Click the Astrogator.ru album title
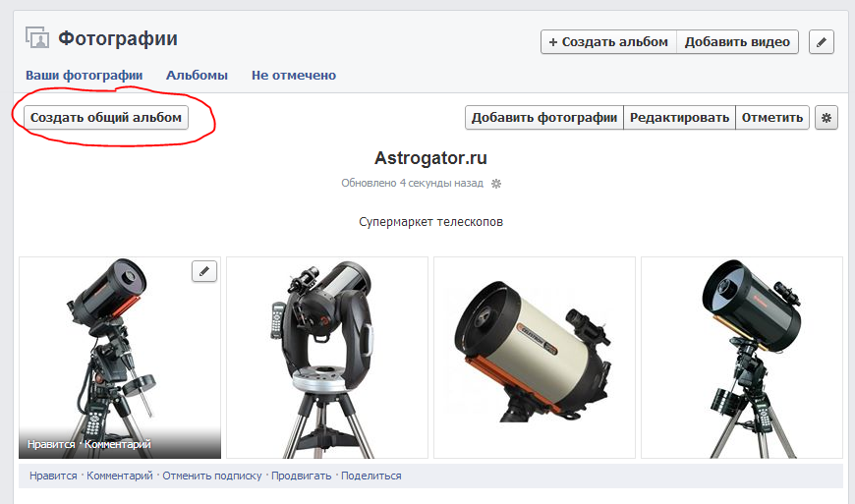 pyautogui.click(x=430, y=158)
